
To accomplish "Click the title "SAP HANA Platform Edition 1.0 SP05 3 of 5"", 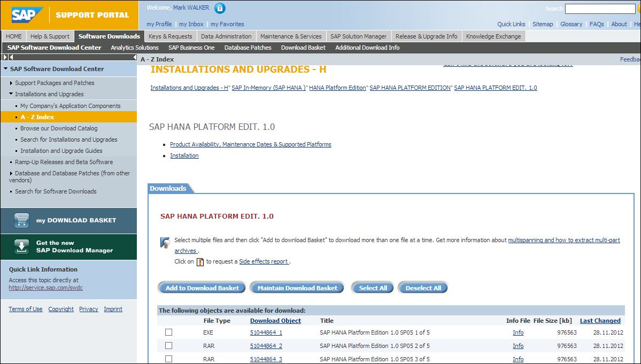I will point(374,360).
